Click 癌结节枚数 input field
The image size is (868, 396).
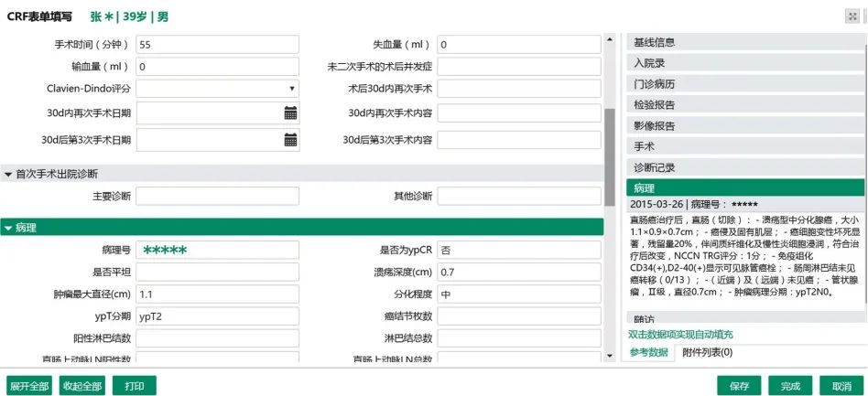[519, 316]
